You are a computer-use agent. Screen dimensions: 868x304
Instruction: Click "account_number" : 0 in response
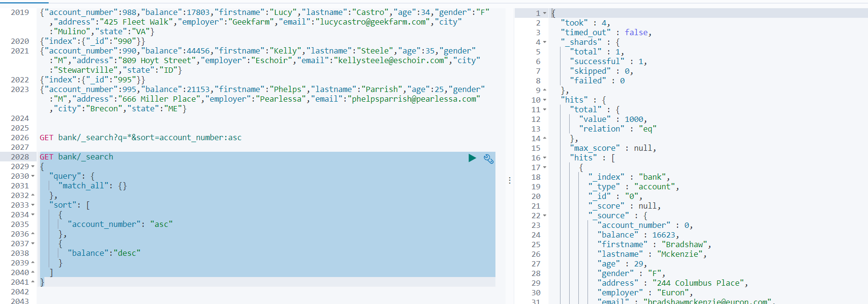645,225
